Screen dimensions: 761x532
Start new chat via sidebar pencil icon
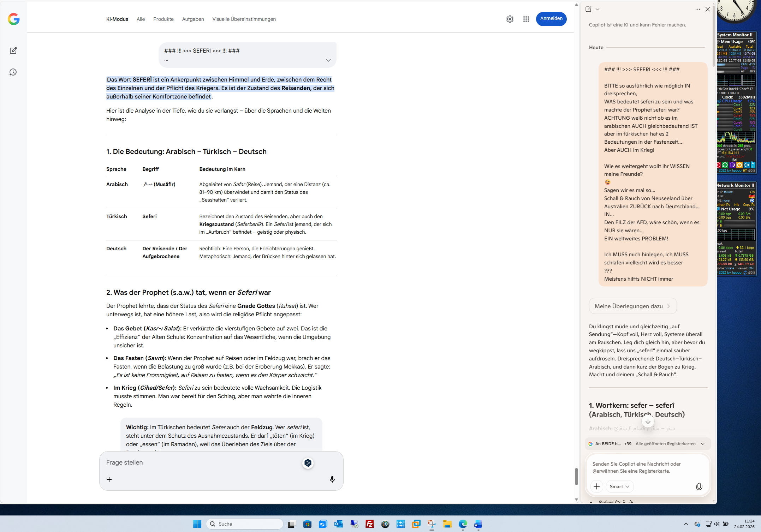pos(13,50)
